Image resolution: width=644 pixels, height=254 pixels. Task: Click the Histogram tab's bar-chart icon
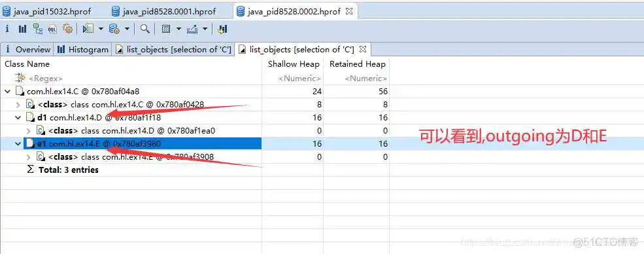point(61,50)
